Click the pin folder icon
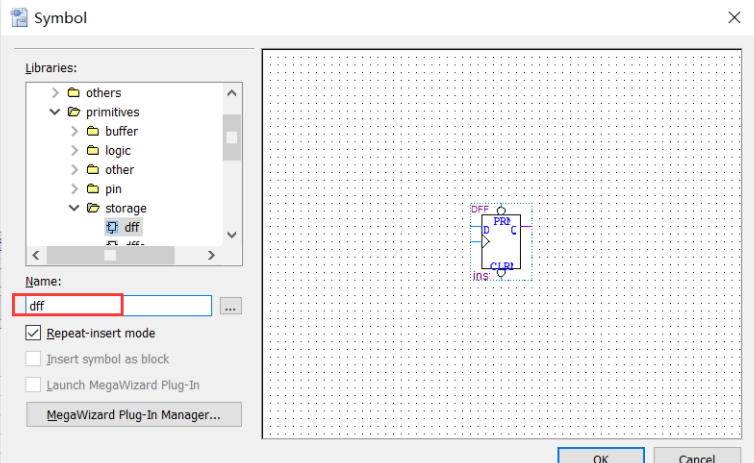This screenshot has height=463, width=754. pyautogui.click(x=93, y=189)
